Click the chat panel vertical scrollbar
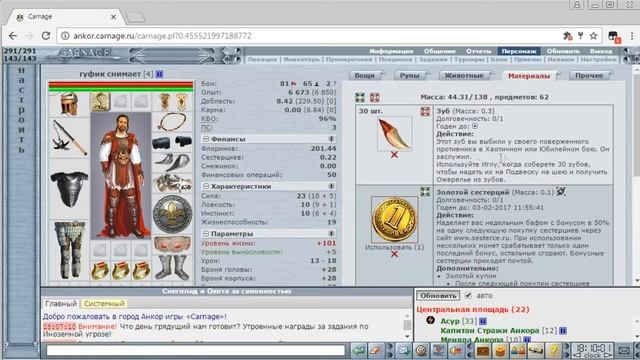The width and height of the screenshot is (640, 360). (407, 325)
